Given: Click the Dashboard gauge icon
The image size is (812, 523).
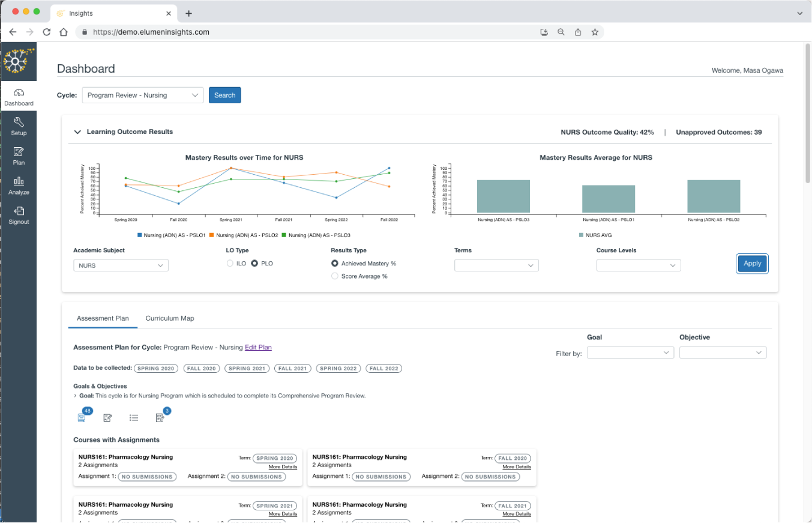Looking at the screenshot, I should (x=19, y=93).
